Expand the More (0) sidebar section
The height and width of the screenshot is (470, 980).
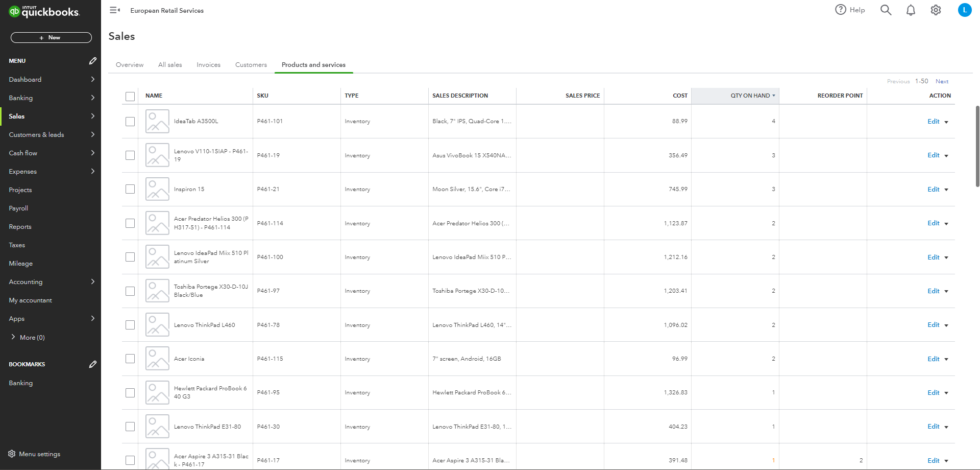point(13,337)
